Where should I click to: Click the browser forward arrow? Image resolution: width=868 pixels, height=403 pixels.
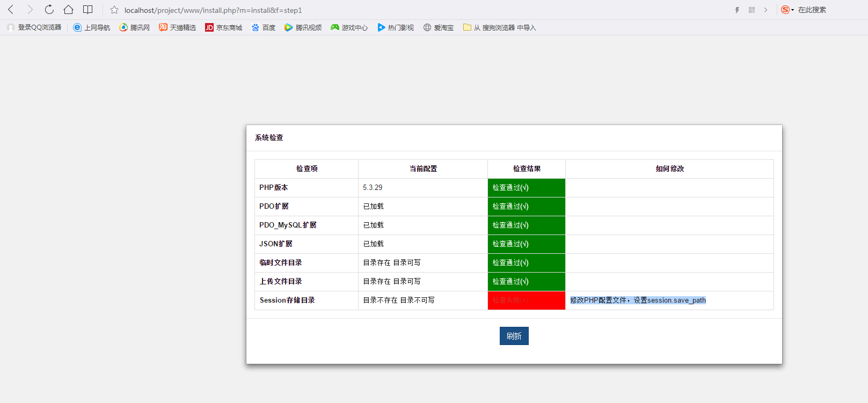pyautogui.click(x=30, y=10)
